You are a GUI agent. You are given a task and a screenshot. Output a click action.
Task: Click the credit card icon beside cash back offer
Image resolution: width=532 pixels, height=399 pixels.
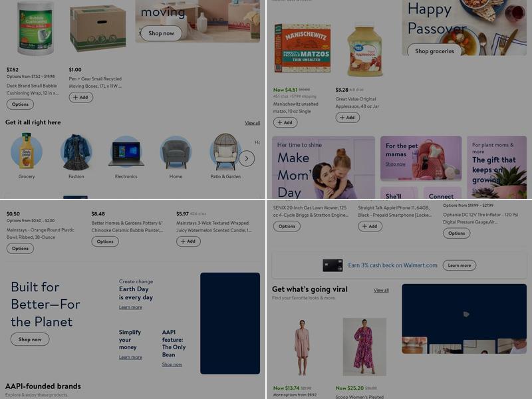(x=332, y=265)
